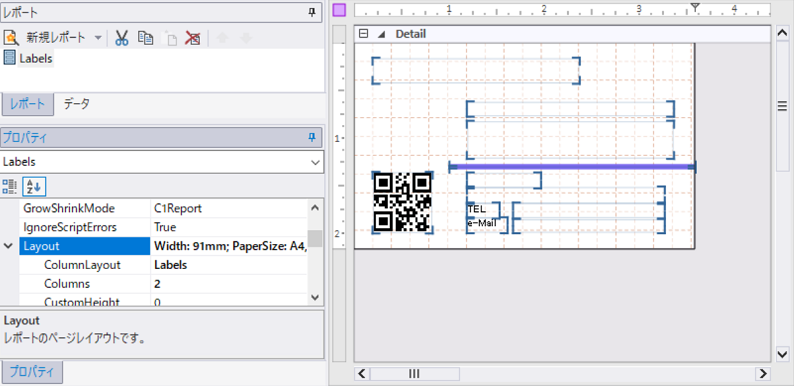Select the レポート tab
Image resolution: width=794 pixels, height=386 pixels.
28,104
